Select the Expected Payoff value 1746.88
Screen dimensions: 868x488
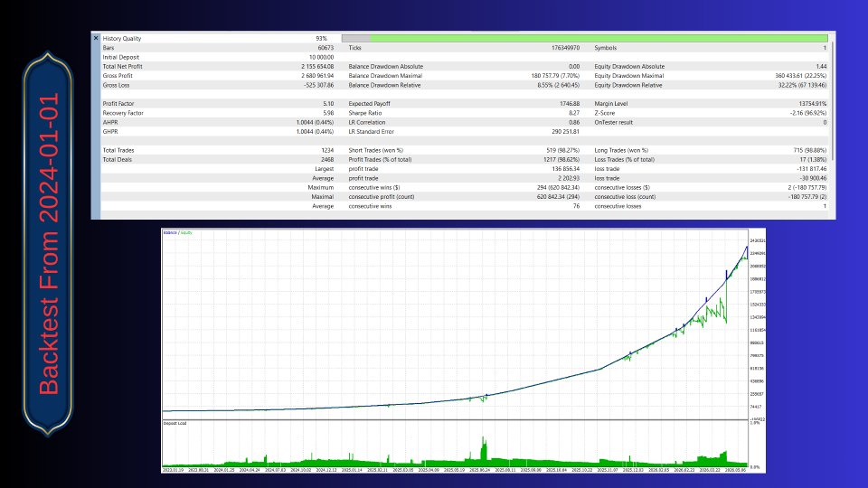coord(570,104)
